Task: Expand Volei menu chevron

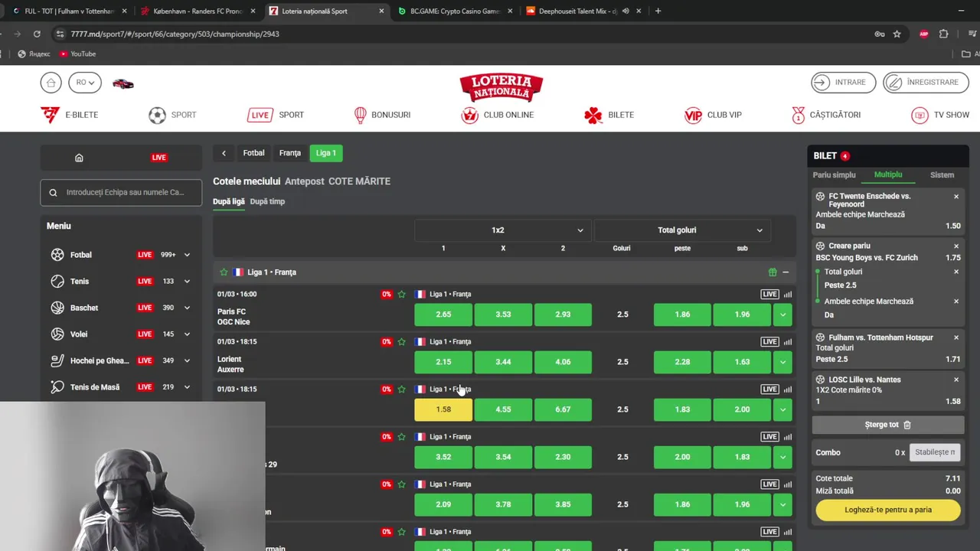Action: pos(187,334)
